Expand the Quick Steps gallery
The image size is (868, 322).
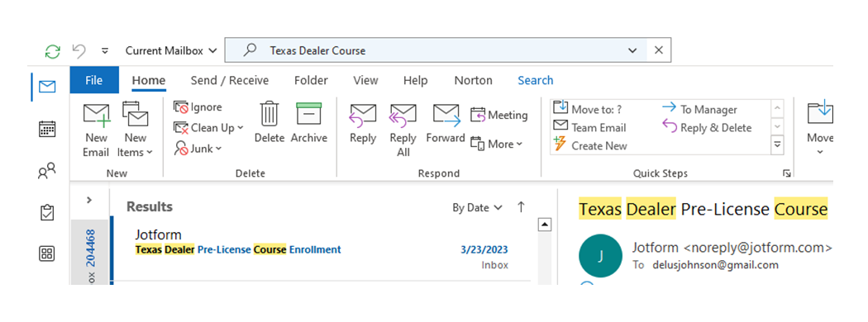pos(777,145)
